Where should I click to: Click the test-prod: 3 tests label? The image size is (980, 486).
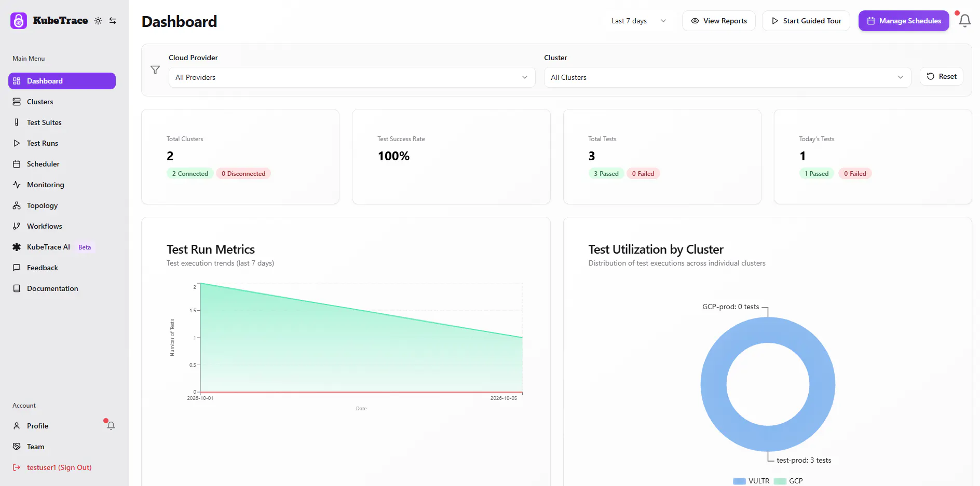[x=804, y=460]
